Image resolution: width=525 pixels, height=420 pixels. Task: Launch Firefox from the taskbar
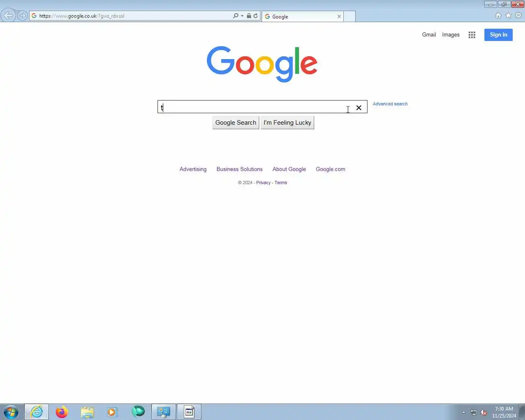(62, 412)
